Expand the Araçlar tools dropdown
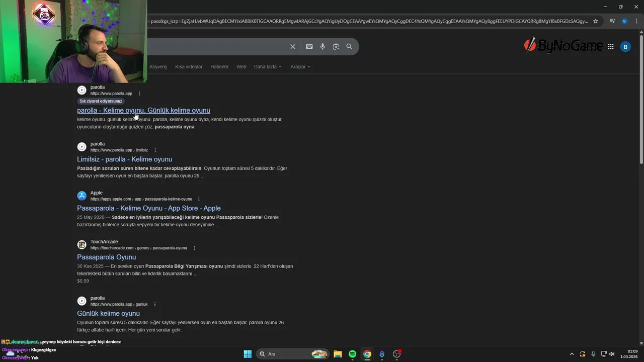The width and height of the screenshot is (644, 362). tap(300, 67)
